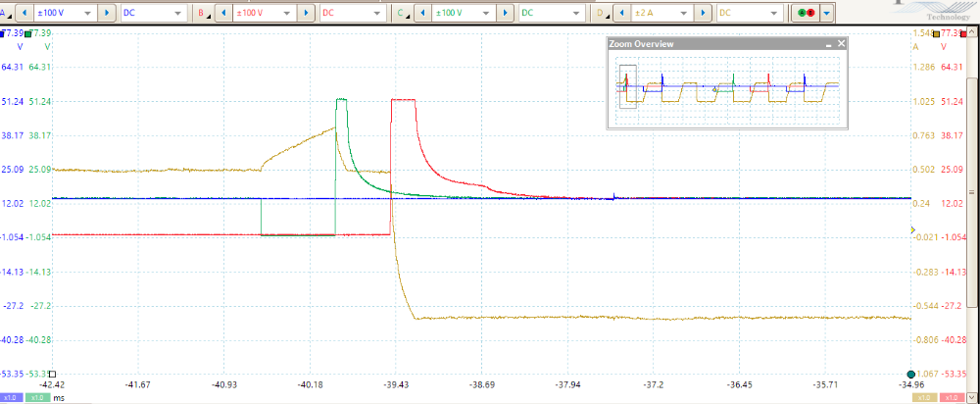Click the blue x1.0 axis zoom label
The width and height of the screenshot is (980, 404).
tap(11, 398)
